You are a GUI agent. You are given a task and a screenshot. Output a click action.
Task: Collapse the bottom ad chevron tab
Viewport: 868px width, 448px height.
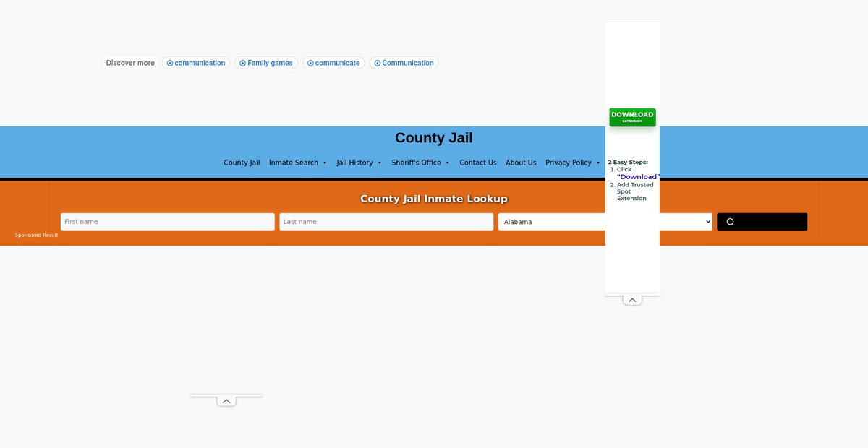click(226, 401)
